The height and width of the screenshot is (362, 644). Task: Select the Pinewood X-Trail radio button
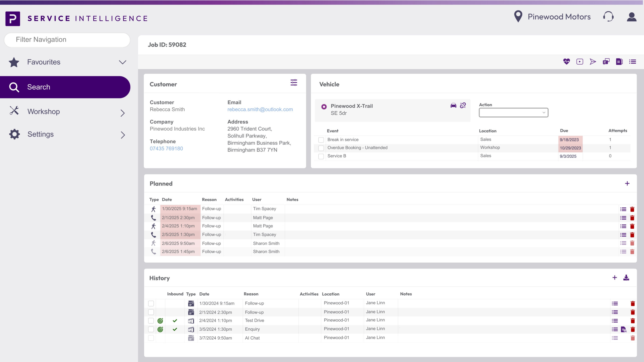[324, 107]
